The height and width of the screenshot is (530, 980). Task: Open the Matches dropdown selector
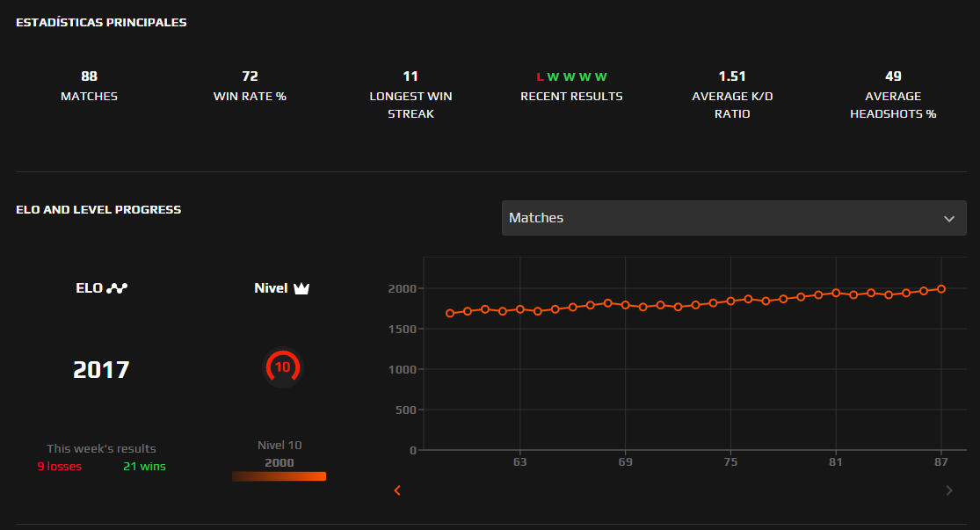pos(734,218)
